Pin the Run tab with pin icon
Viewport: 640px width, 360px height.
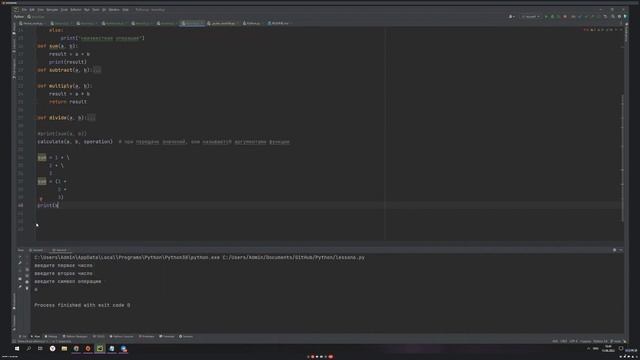(x=20, y=287)
